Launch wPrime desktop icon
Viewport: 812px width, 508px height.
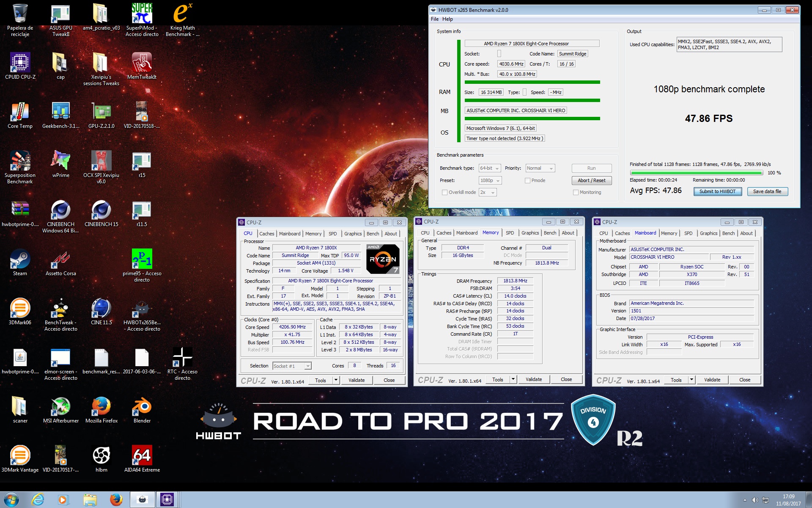coord(60,164)
